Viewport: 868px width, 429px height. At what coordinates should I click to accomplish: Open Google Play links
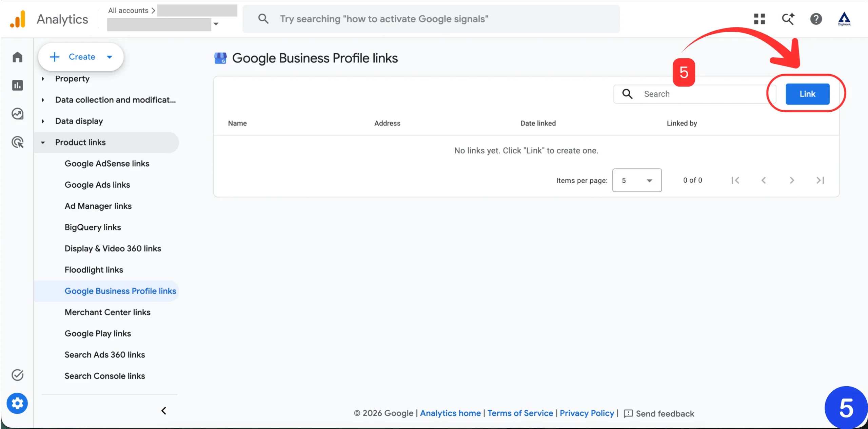pyautogui.click(x=98, y=334)
